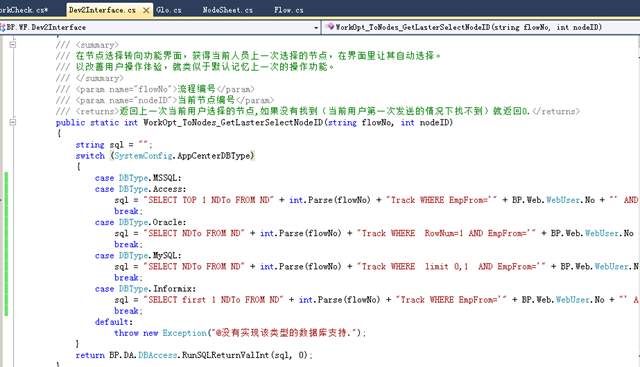Click 'case DBType.MSSQL:' line
This screenshot has width=640, height=367.
[x=138, y=178]
